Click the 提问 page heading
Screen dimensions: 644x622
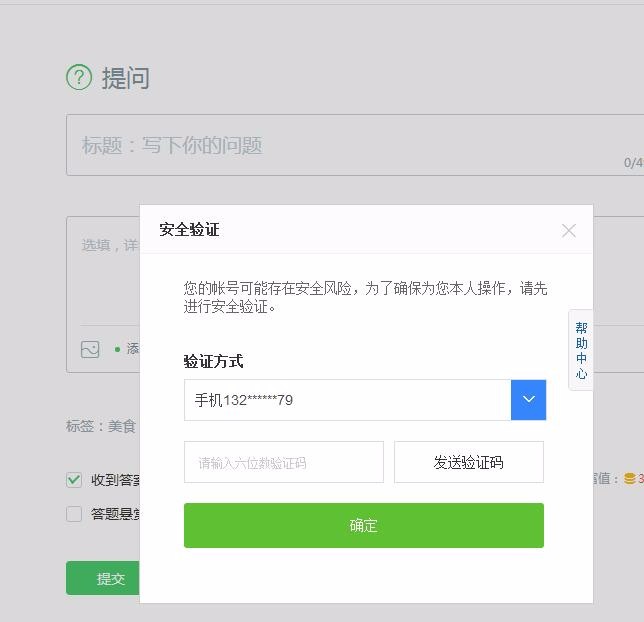click(x=126, y=78)
